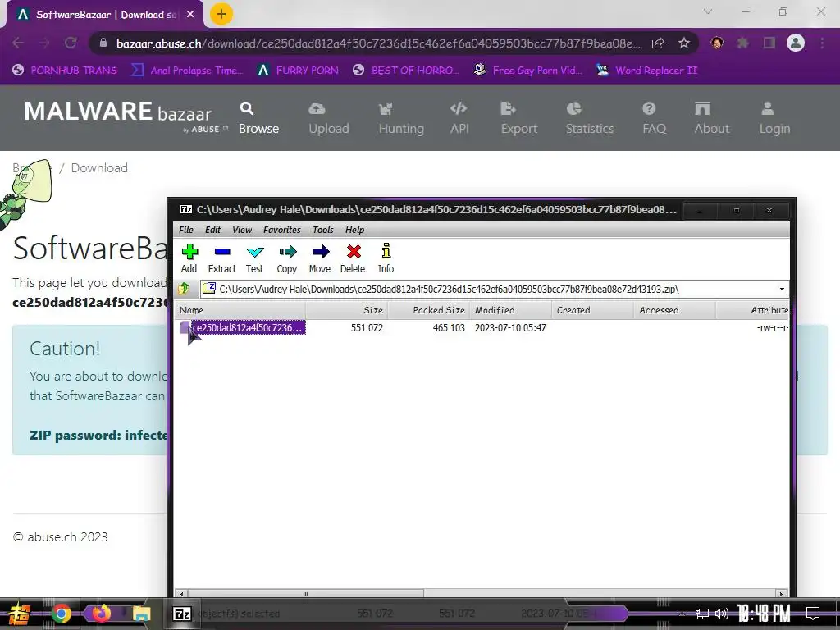Screen dimensions: 840x630
Task: Close the SoftwareBazaar tab
Action: (190, 15)
